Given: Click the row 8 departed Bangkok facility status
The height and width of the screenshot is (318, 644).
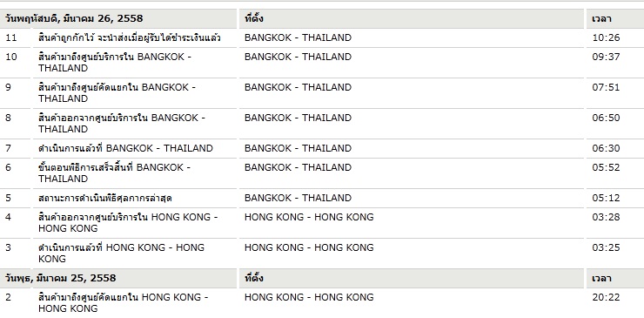Looking at the screenshot, I should click(x=122, y=124).
